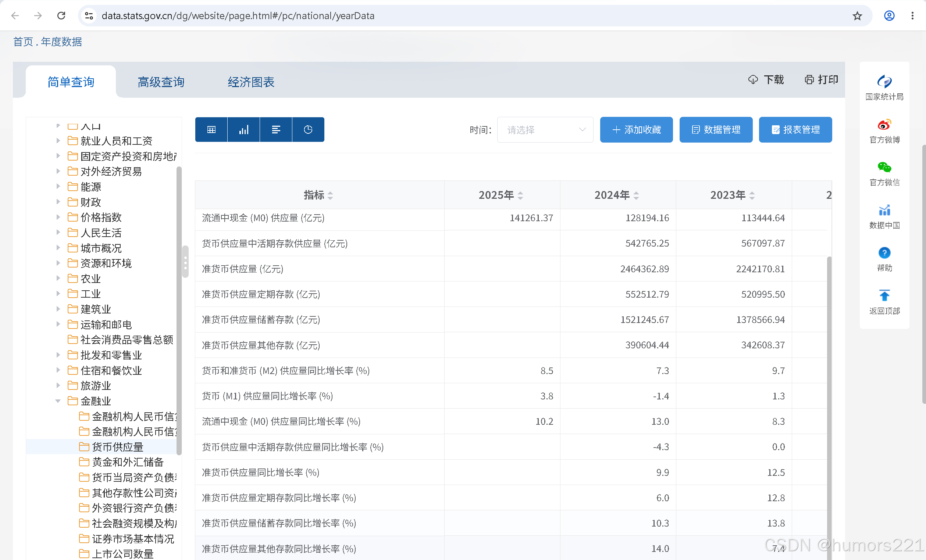Click the 添加收藏 button

(x=636, y=130)
